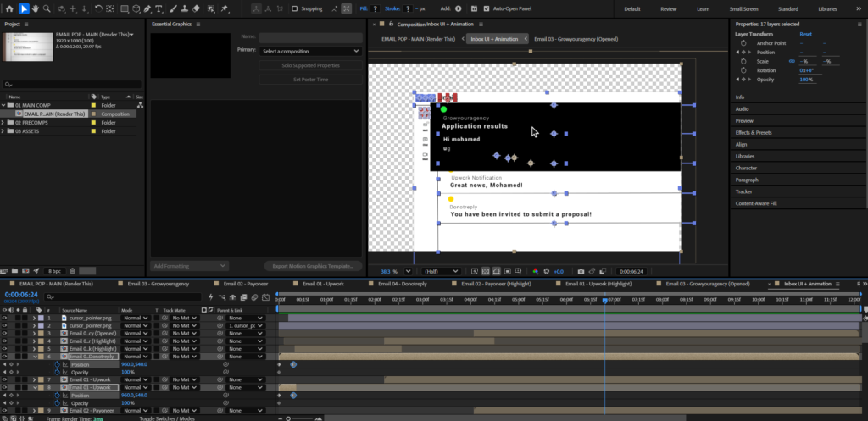Toggle Opacity stopwatch in Properties panel
This screenshot has width=868, height=421.
pyautogui.click(x=743, y=80)
